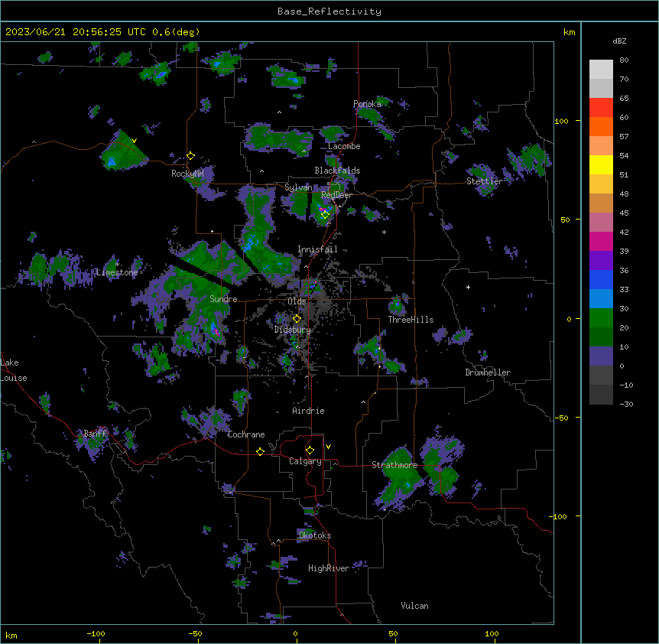Click the Base_Reflectivity title
Viewport: 659px width, 644px height.
coord(329,11)
